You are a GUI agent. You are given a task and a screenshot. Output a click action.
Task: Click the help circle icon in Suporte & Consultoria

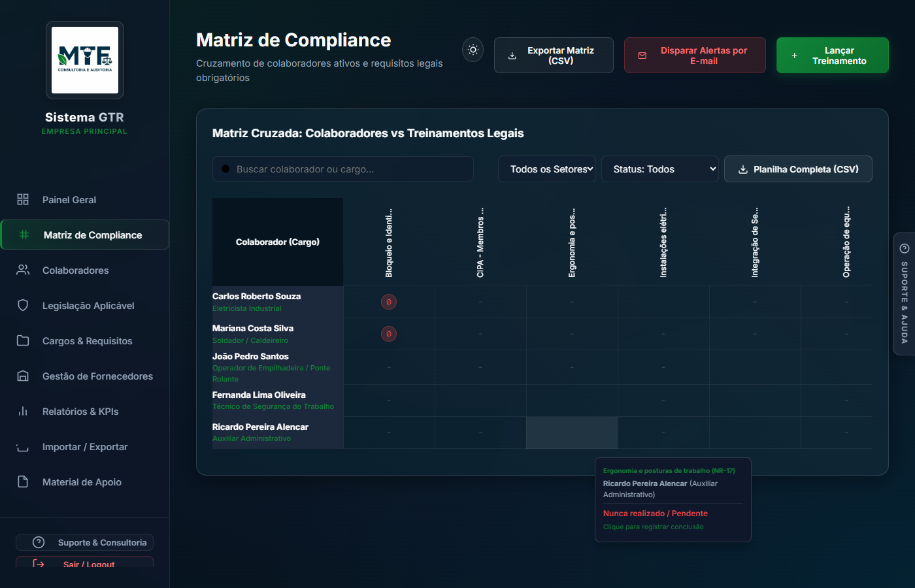[39, 542]
